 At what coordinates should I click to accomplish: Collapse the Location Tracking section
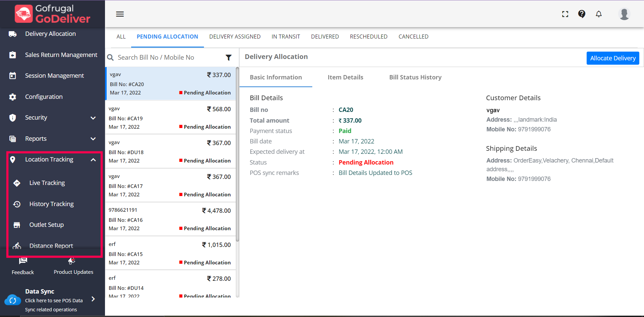[93, 160]
